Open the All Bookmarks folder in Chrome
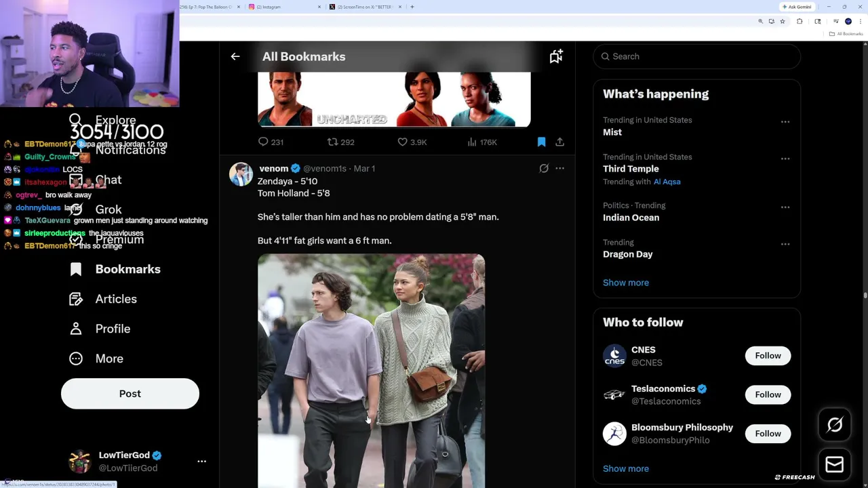Viewport: 868px width, 488px height. coord(846,34)
